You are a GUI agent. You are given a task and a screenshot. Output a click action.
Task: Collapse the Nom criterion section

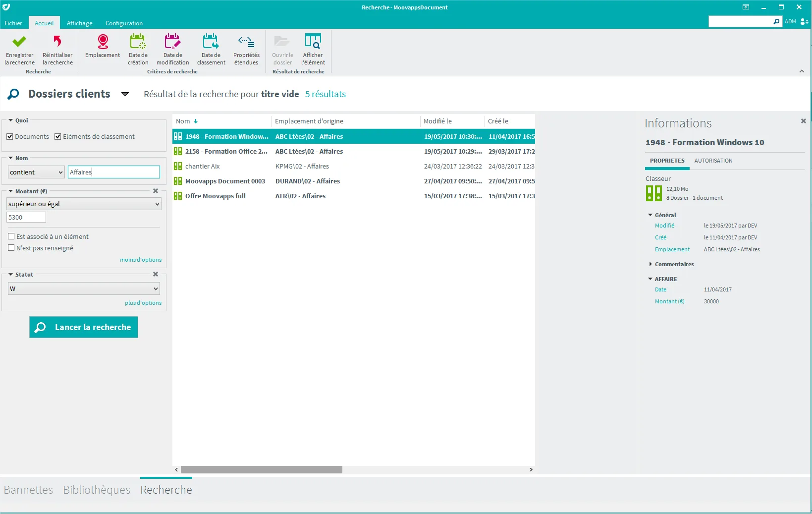(10, 158)
